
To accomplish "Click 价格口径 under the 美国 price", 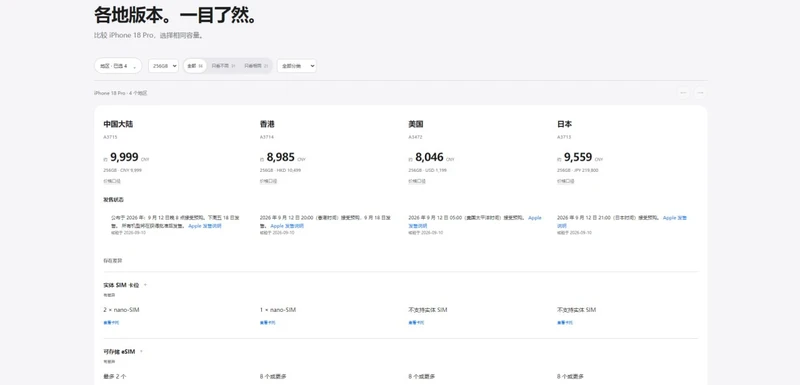I will [x=416, y=181].
